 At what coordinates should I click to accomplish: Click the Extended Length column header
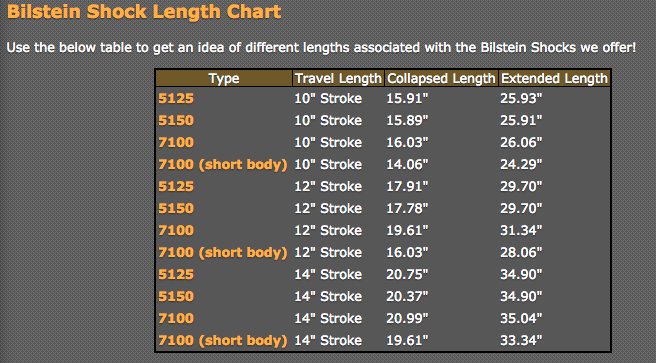554,78
